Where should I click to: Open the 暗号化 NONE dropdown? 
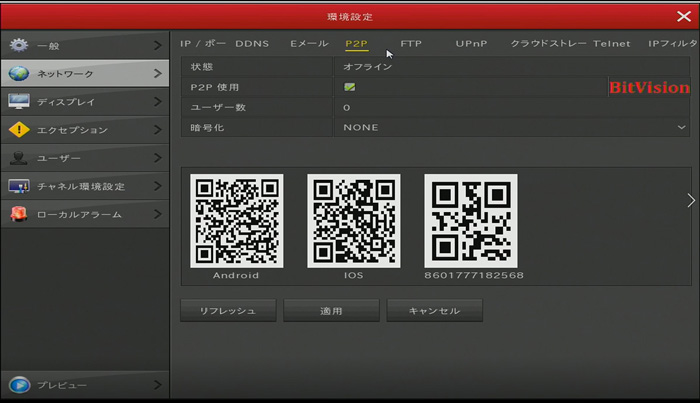pyautogui.click(x=512, y=128)
